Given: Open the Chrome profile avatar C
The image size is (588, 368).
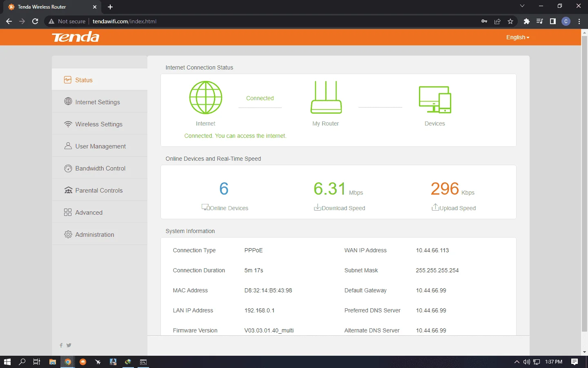Looking at the screenshot, I should 566,21.
